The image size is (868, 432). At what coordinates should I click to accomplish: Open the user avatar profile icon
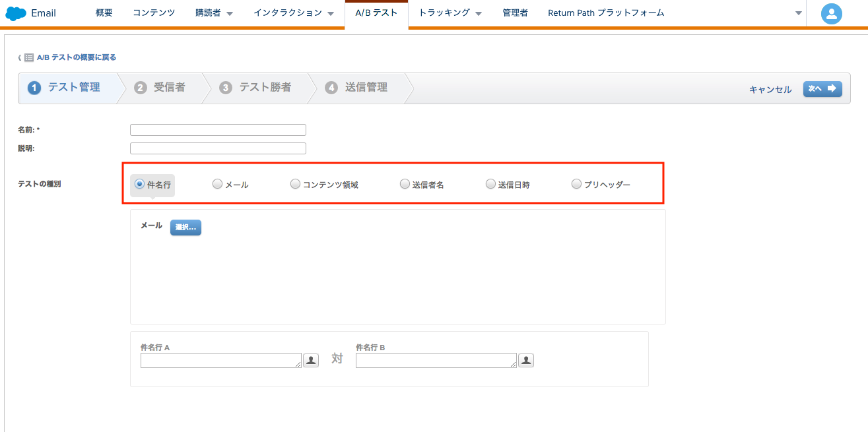(x=832, y=13)
